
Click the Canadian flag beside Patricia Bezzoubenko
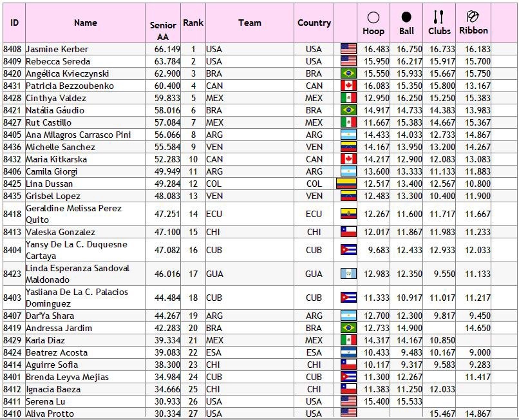pyautogui.click(x=348, y=86)
